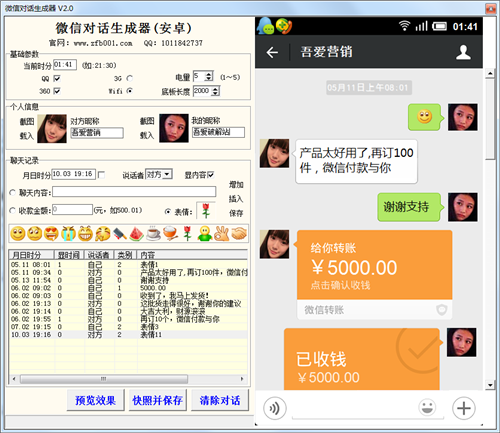Select the heart-eyes face emoticon
500x433 pixels.
pos(51,234)
